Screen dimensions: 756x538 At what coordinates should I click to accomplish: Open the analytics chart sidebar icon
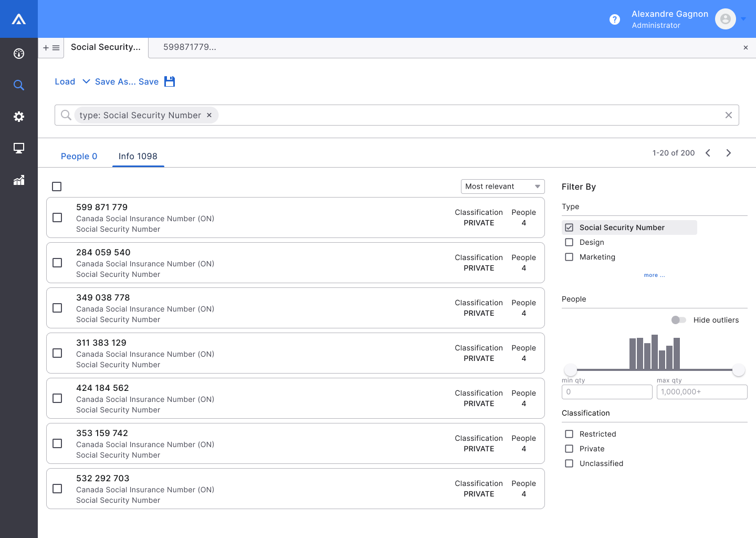(x=19, y=180)
